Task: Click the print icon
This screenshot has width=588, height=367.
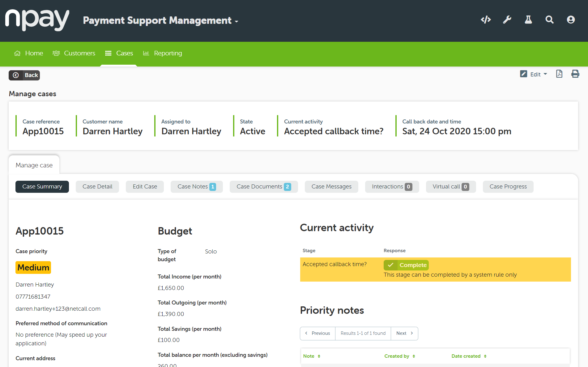Action: pos(575,74)
